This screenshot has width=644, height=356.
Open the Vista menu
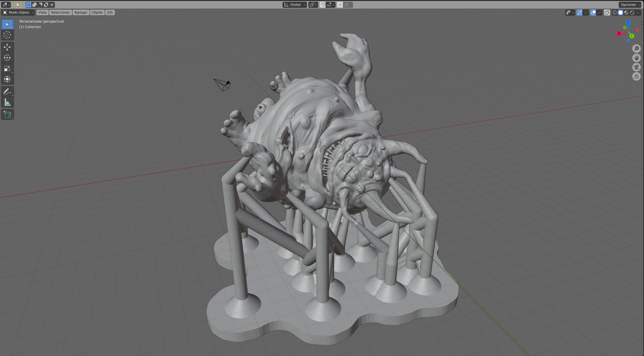pos(42,12)
